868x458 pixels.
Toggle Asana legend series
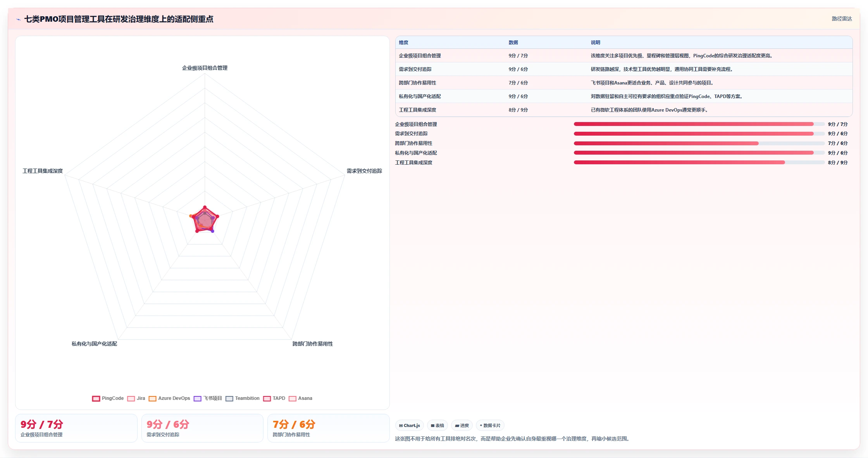300,398
